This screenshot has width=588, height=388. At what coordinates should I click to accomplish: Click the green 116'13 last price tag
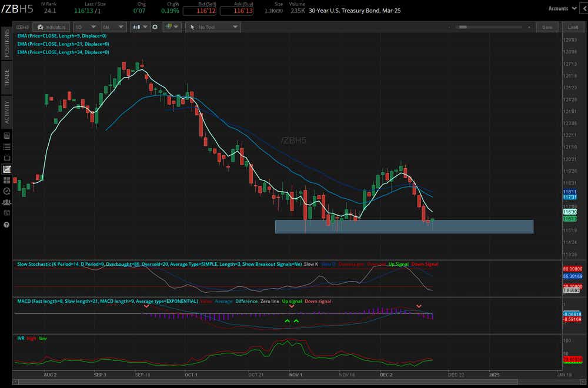tap(570, 219)
